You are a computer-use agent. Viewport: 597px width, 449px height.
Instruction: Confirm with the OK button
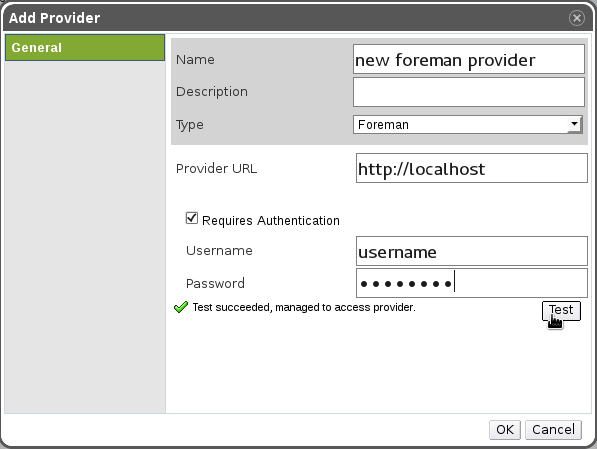pyautogui.click(x=505, y=430)
